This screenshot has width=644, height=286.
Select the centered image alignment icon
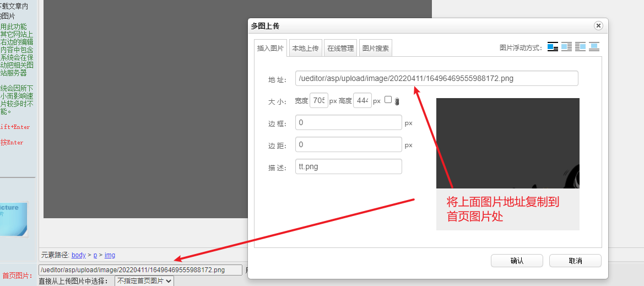pos(594,47)
